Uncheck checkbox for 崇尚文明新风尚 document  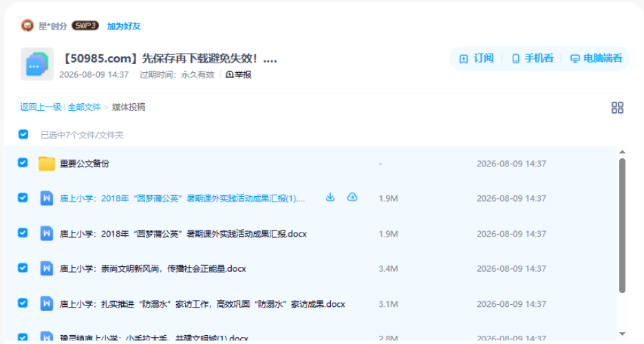click(x=23, y=268)
